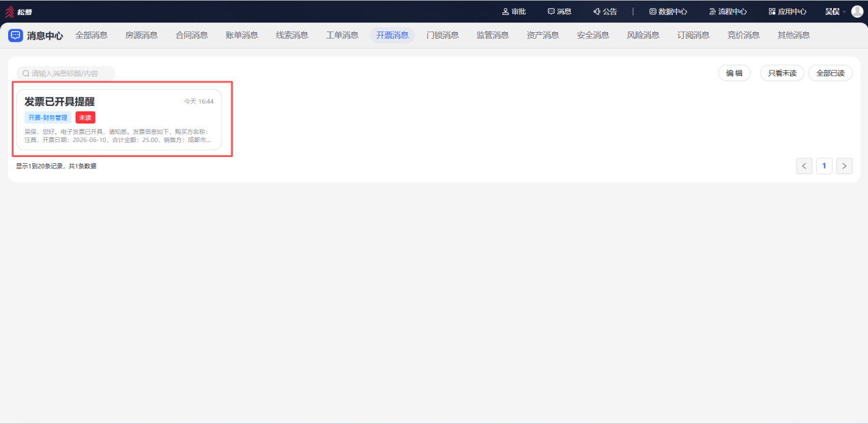This screenshot has width=868, height=424.
Task: Switch to 竞价消息 tab
Action: point(743,36)
